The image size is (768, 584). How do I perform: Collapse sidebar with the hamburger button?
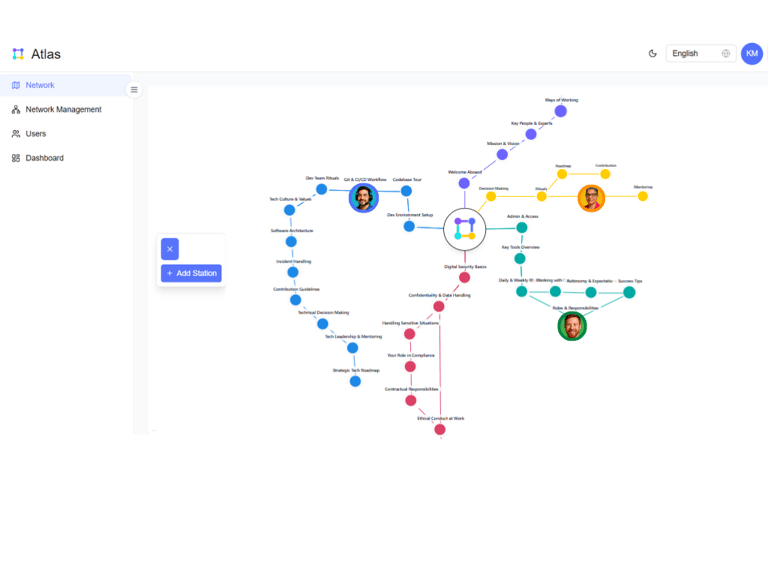click(134, 90)
